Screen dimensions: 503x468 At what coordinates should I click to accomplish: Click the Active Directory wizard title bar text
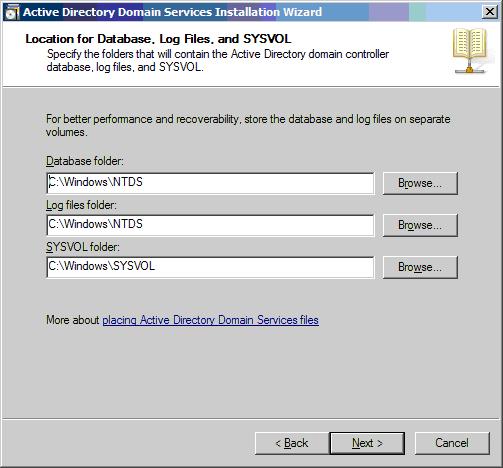(x=172, y=12)
